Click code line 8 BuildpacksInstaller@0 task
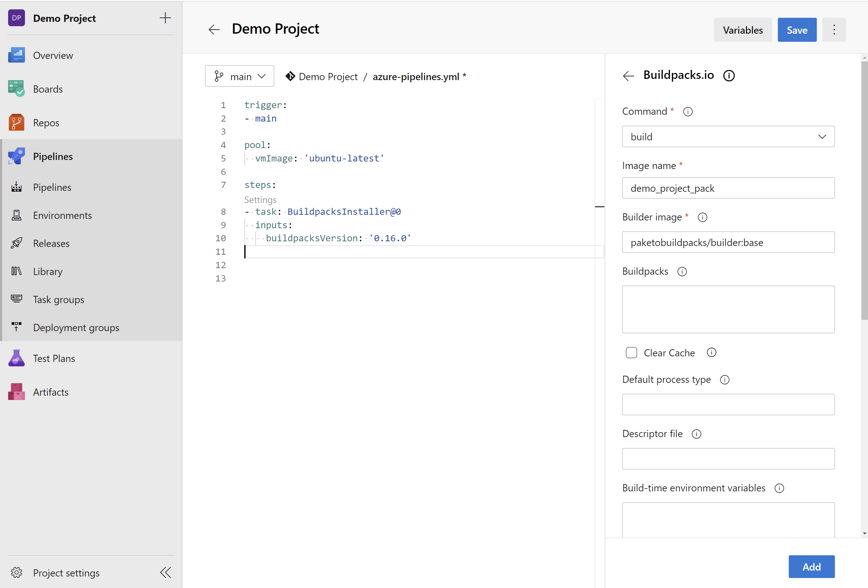Image resolution: width=868 pixels, height=588 pixels. coord(323,212)
